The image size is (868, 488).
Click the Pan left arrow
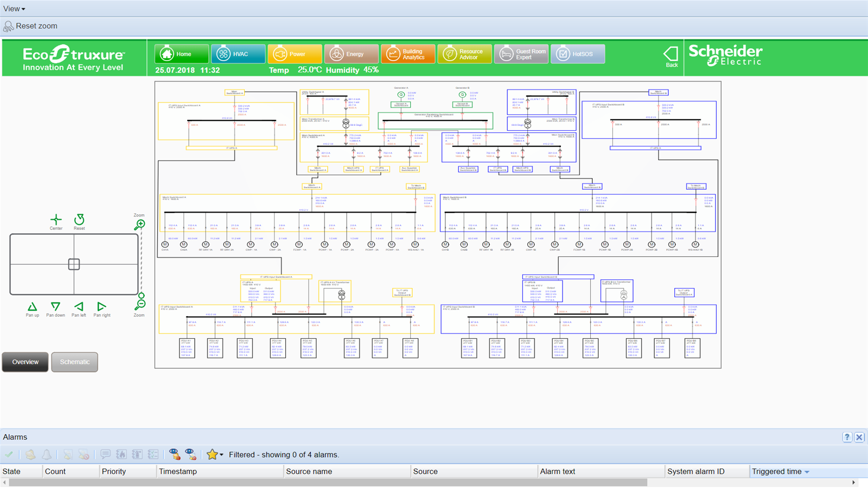79,307
